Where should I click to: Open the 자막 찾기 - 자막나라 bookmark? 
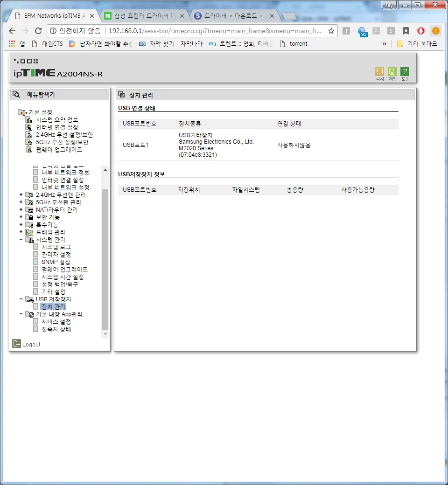pyautogui.click(x=171, y=44)
